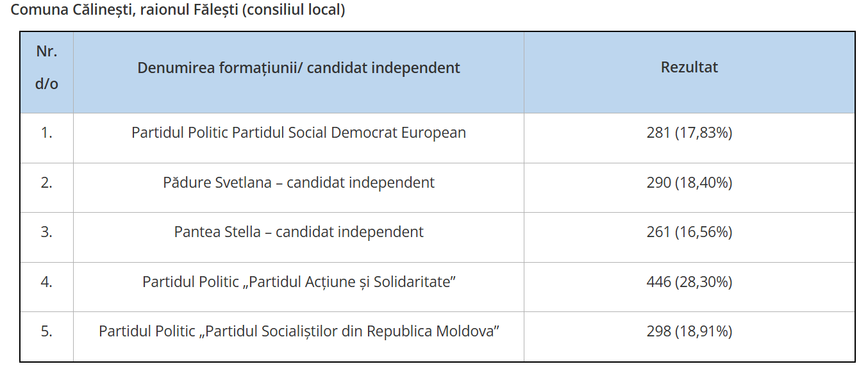Select row number 1. cell

click(46, 133)
